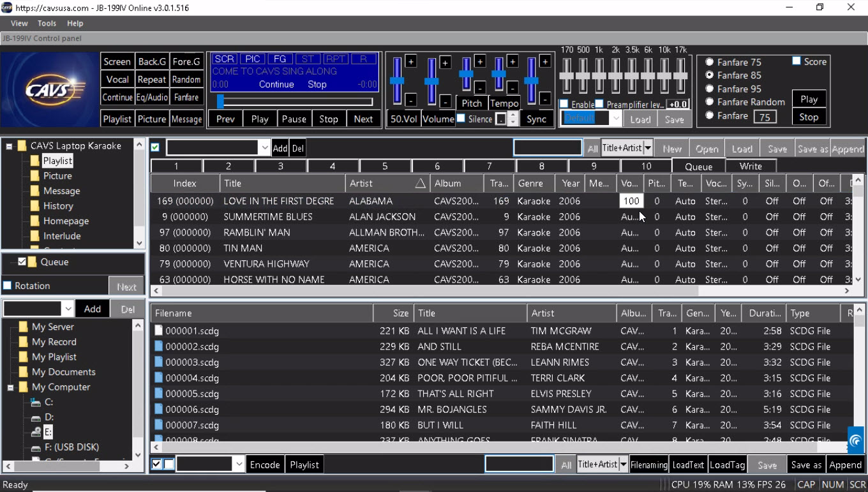Viewport: 868px width, 492px height.
Task: Open the playlist combo box beside Add
Action: pos(264,148)
